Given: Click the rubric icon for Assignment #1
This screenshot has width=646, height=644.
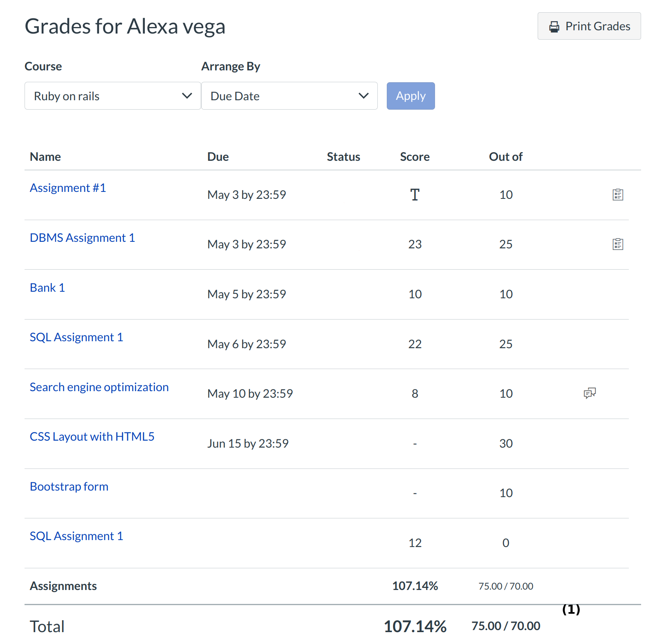Looking at the screenshot, I should 617,195.
